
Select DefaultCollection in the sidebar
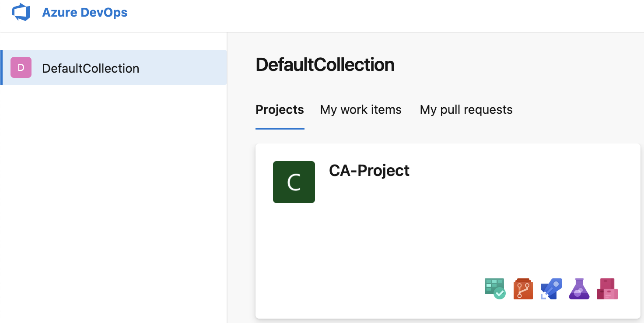[91, 68]
